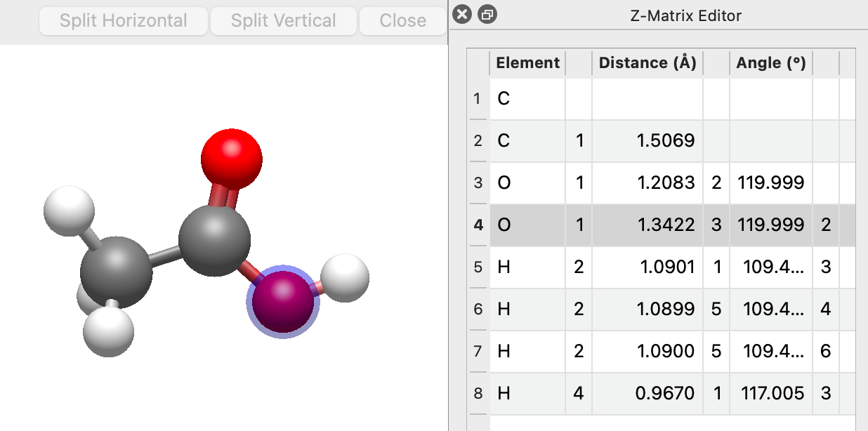Select distance cell 1.2083

tap(647, 183)
